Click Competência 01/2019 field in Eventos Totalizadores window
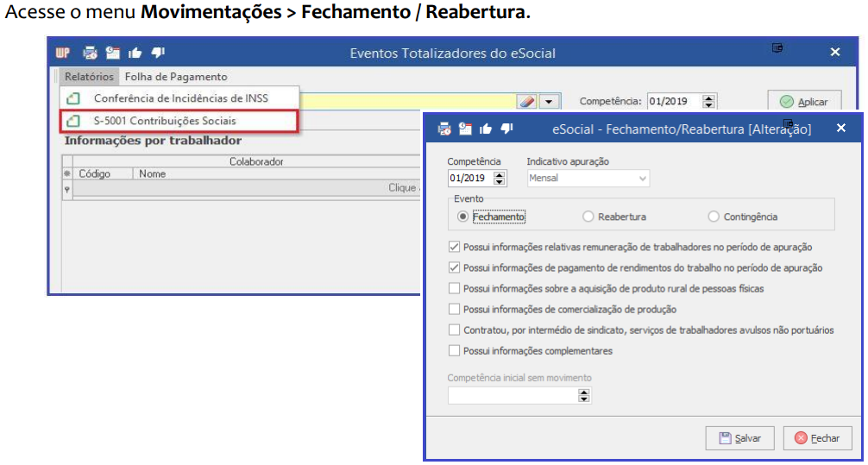 click(675, 101)
